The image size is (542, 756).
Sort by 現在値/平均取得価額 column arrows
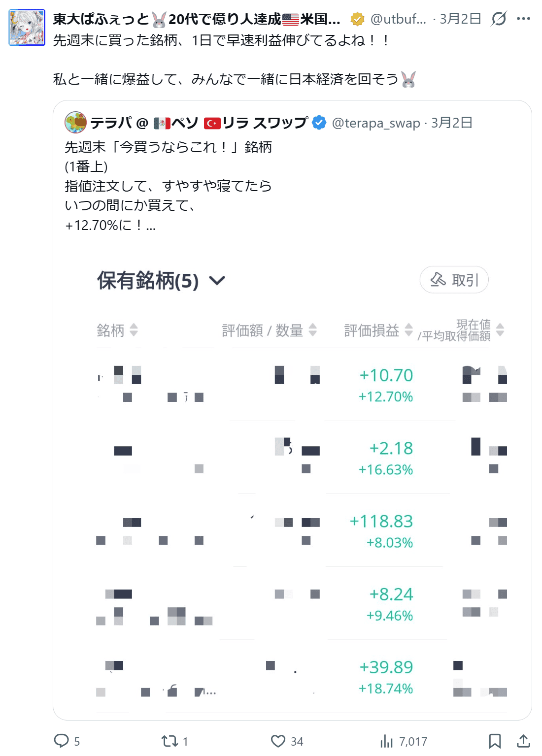pyautogui.click(x=500, y=330)
